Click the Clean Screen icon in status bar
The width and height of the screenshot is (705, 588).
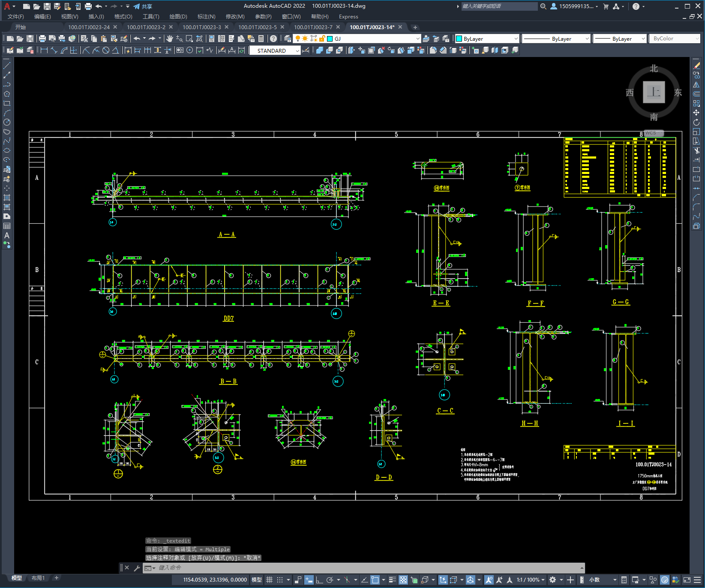coord(687,580)
